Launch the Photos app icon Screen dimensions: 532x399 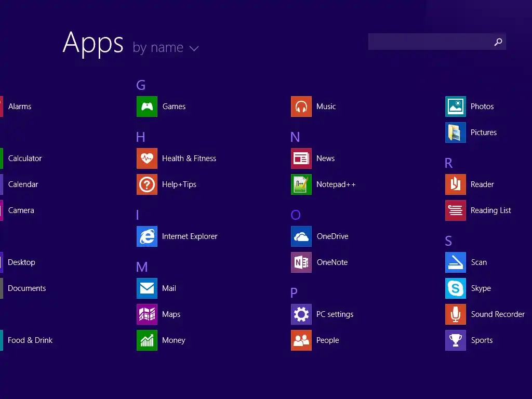pyautogui.click(x=456, y=107)
